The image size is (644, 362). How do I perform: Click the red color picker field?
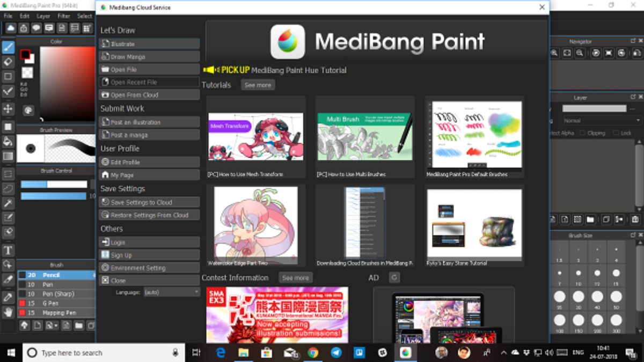pyautogui.click(x=67, y=84)
